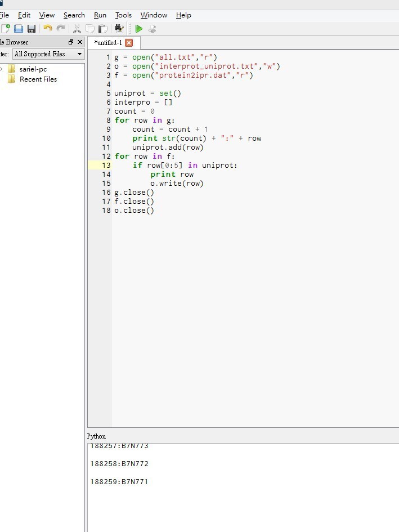Image resolution: width=399 pixels, height=532 pixels.
Task: Expand the sariel-pc tree node
Action: coord(2,69)
